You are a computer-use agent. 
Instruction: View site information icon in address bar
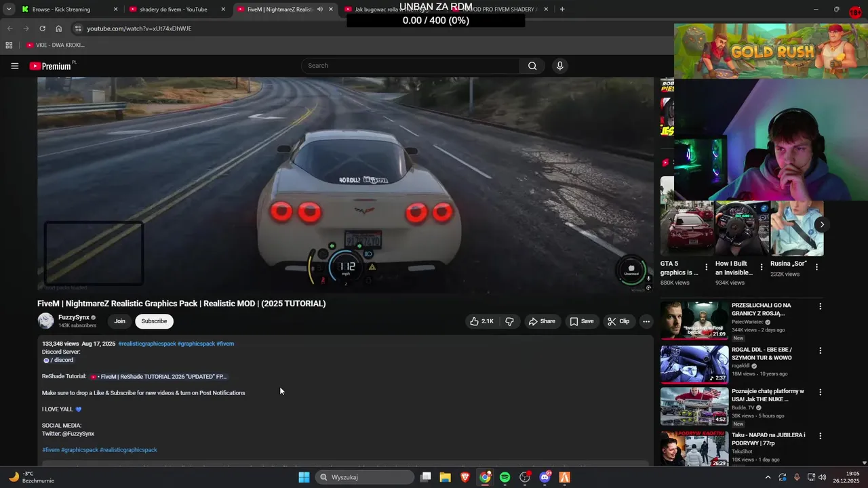coord(77,28)
